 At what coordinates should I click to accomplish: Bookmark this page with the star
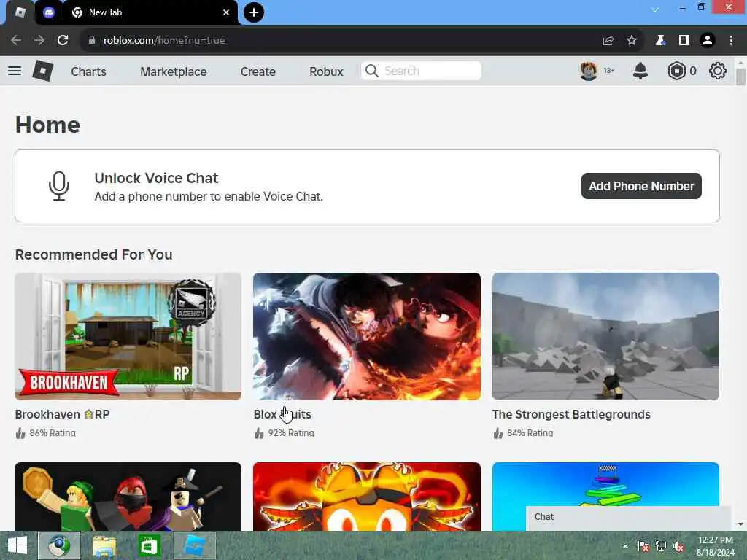point(632,41)
